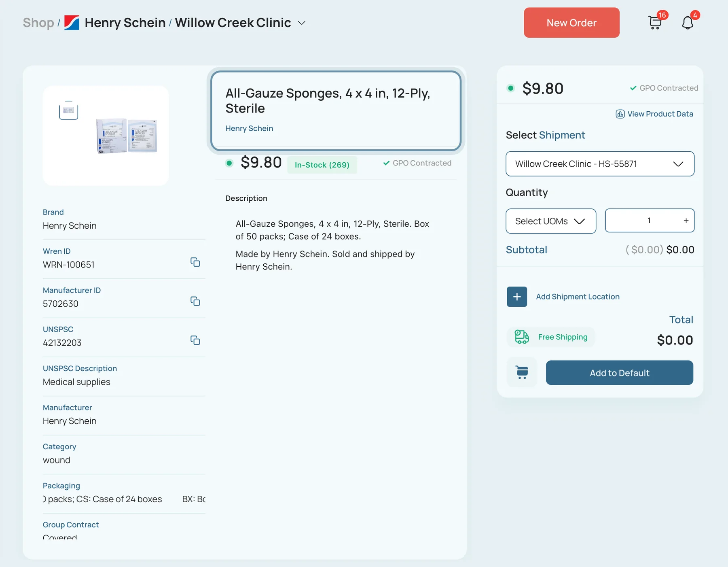Click the Packaging field label
The width and height of the screenshot is (728, 567).
(x=61, y=486)
